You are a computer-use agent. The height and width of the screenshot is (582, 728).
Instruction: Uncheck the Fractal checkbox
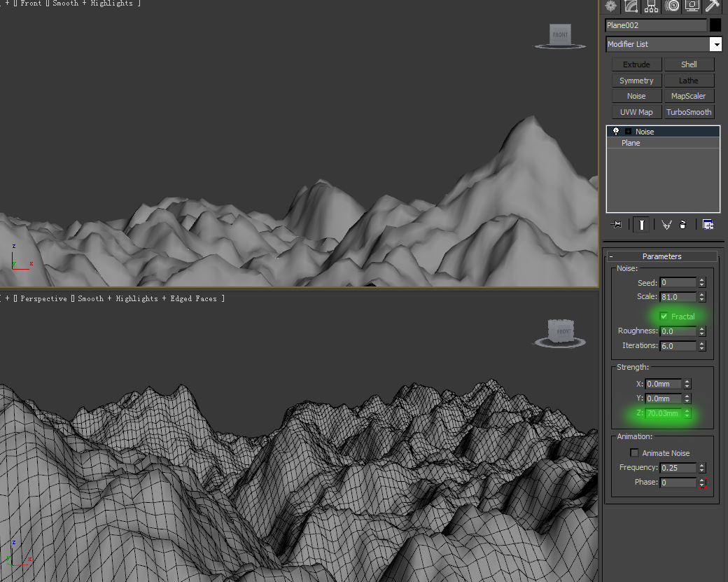pyautogui.click(x=664, y=317)
